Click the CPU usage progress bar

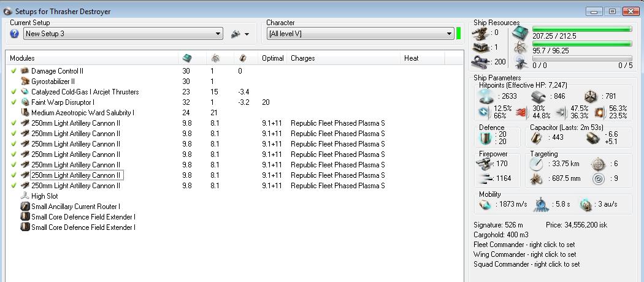(582, 29)
